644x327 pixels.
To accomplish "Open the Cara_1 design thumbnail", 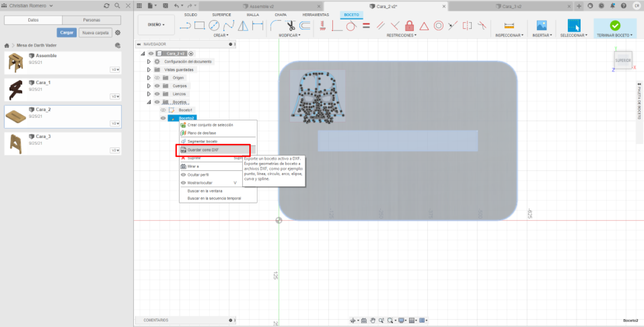I will tap(16, 90).
